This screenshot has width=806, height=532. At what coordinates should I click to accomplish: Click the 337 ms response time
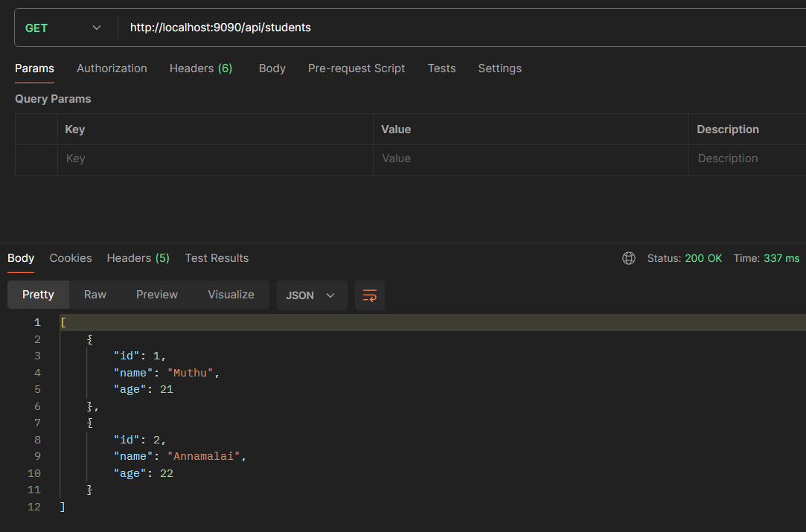tap(781, 258)
